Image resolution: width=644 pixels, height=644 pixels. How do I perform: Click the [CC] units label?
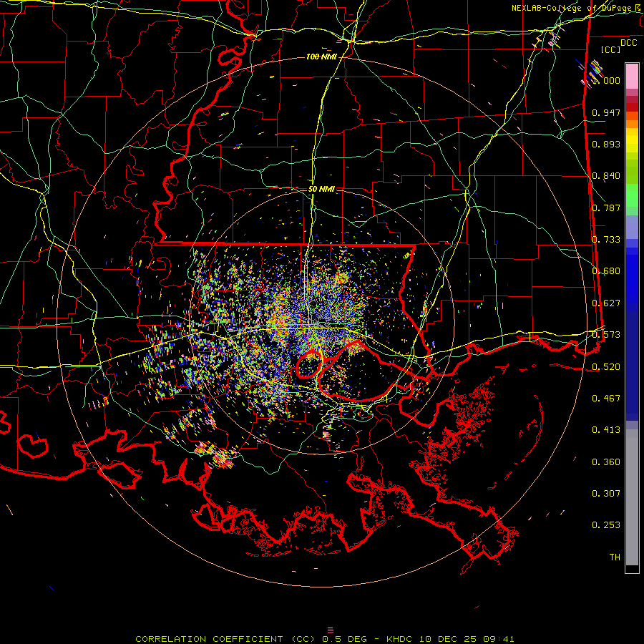611,49
